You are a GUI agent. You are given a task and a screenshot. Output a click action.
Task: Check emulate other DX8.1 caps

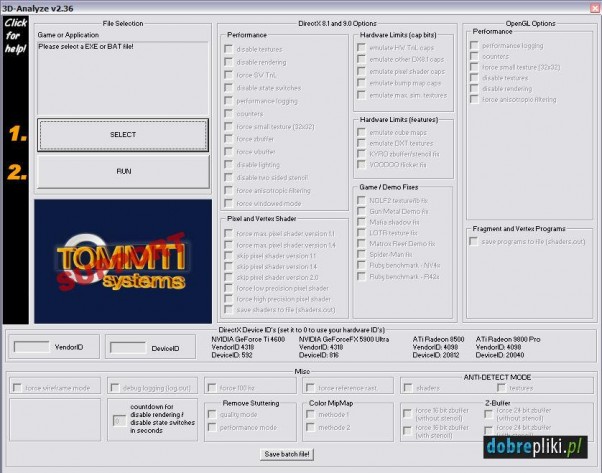[x=361, y=59]
